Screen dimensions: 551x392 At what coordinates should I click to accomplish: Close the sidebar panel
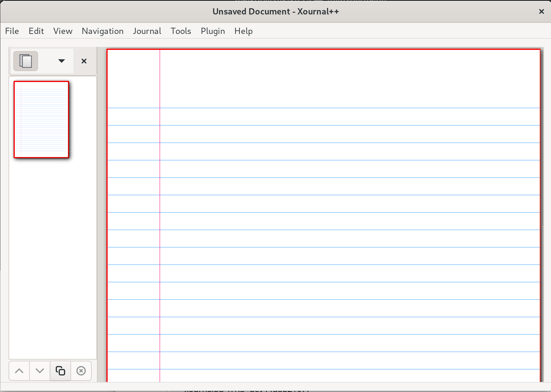click(84, 61)
